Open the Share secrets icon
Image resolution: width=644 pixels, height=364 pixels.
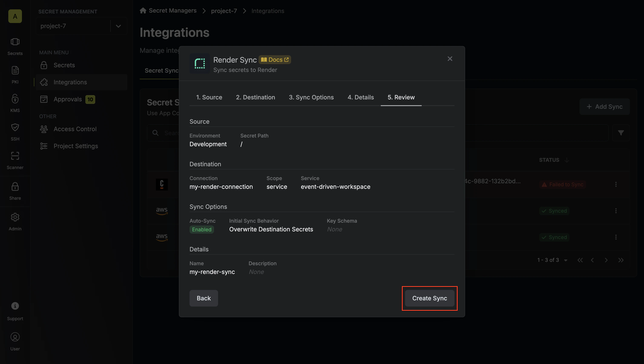(x=15, y=191)
